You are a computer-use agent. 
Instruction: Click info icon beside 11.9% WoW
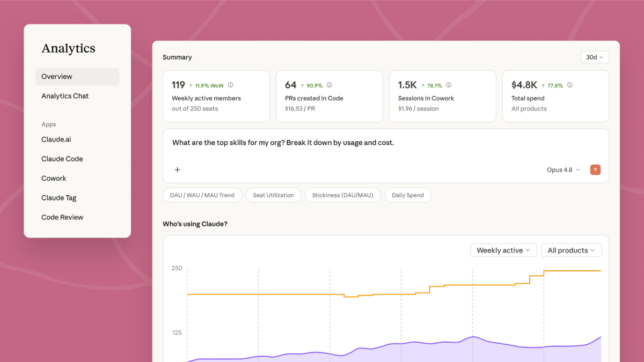click(231, 85)
